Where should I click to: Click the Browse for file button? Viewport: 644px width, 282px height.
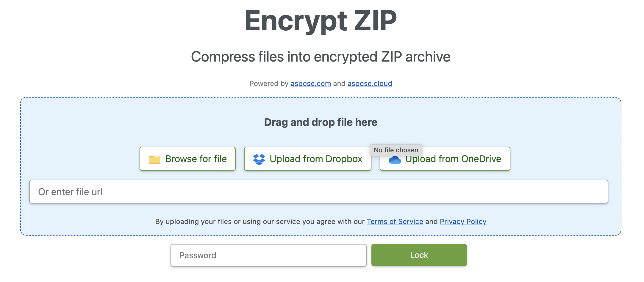(187, 159)
